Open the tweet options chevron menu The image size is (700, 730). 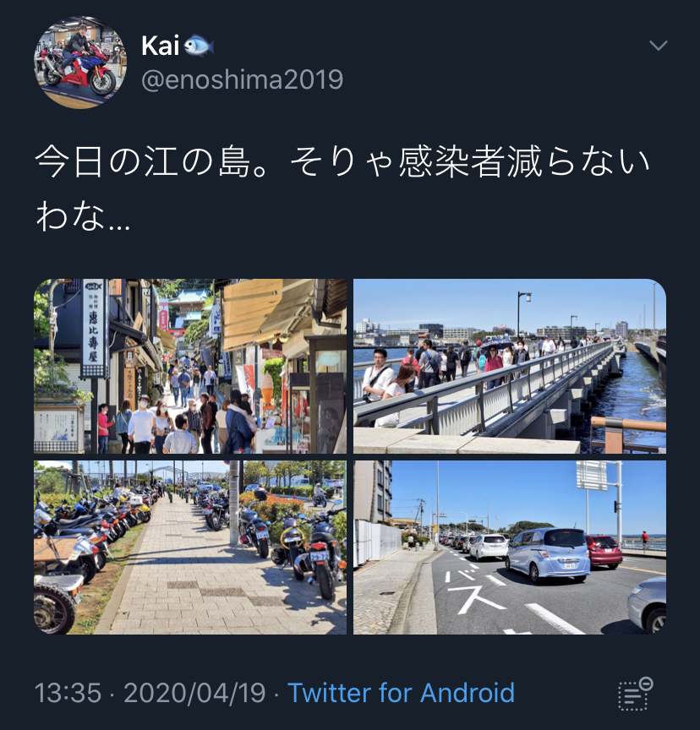point(658,45)
